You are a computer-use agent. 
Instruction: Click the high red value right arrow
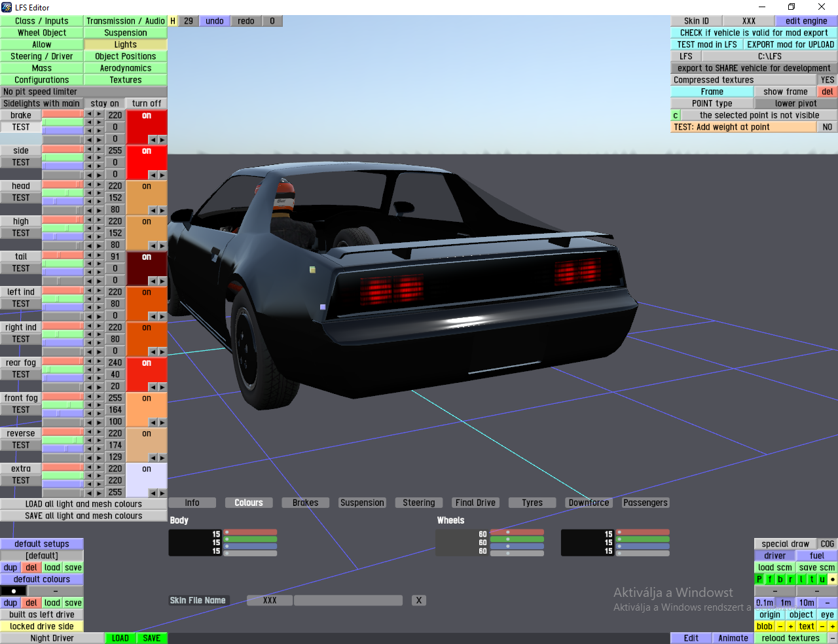pyautogui.click(x=99, y=220)
